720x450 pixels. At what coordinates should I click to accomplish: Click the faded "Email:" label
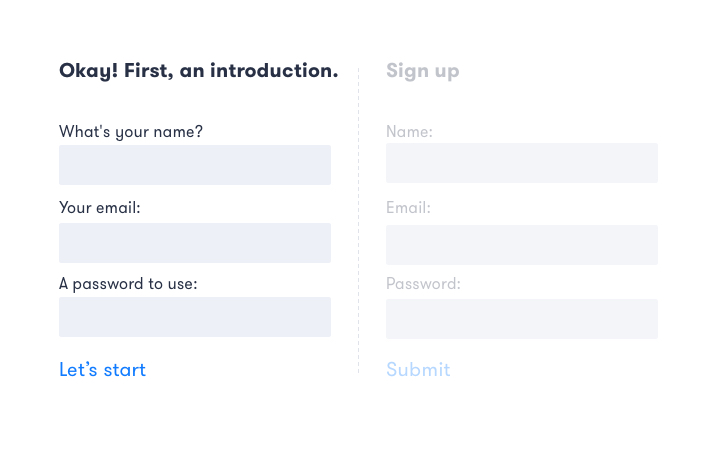point(408,208)
